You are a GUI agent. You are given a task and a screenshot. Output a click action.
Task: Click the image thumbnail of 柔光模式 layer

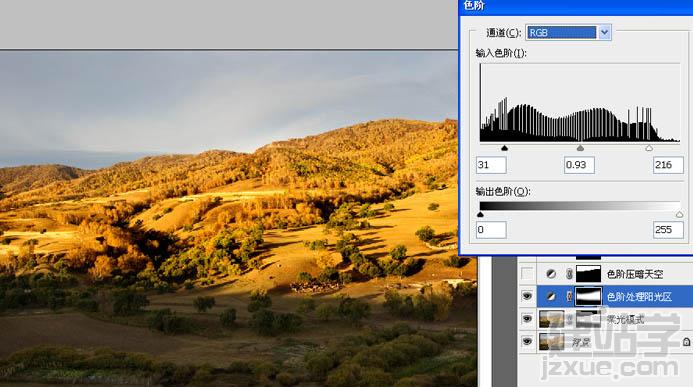tap(552, 319)
